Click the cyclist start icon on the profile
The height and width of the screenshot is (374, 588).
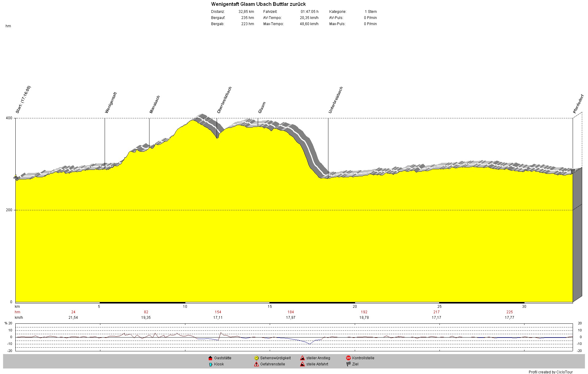[16, 177]
